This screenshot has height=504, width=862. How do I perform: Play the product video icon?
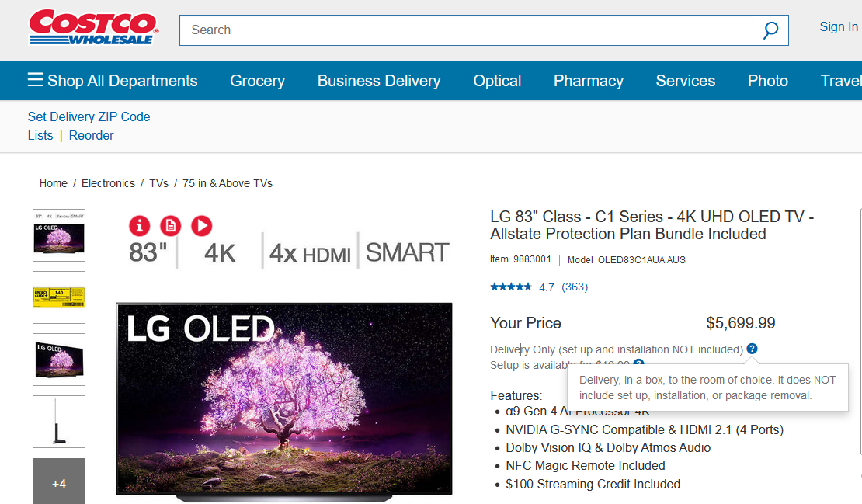click(201, 225)
